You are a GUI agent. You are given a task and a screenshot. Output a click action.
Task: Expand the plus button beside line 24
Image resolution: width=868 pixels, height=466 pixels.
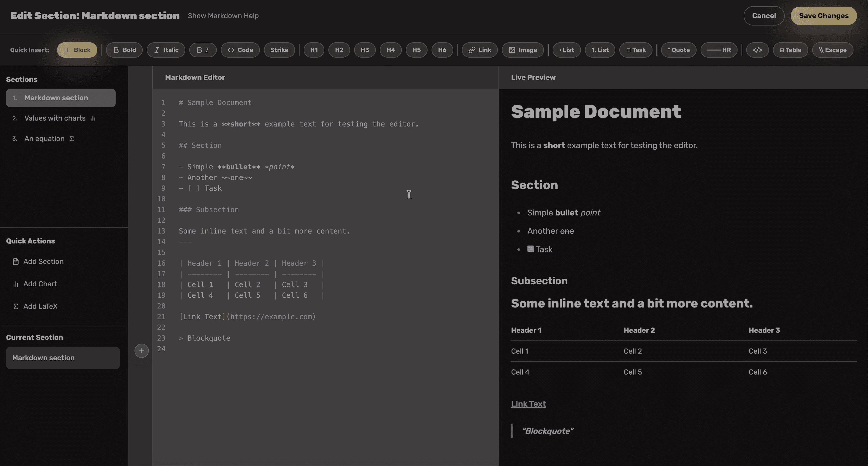[142, 351]
